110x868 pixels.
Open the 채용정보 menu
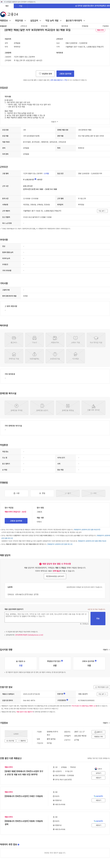pyautogui.click(x=5, y=21)
